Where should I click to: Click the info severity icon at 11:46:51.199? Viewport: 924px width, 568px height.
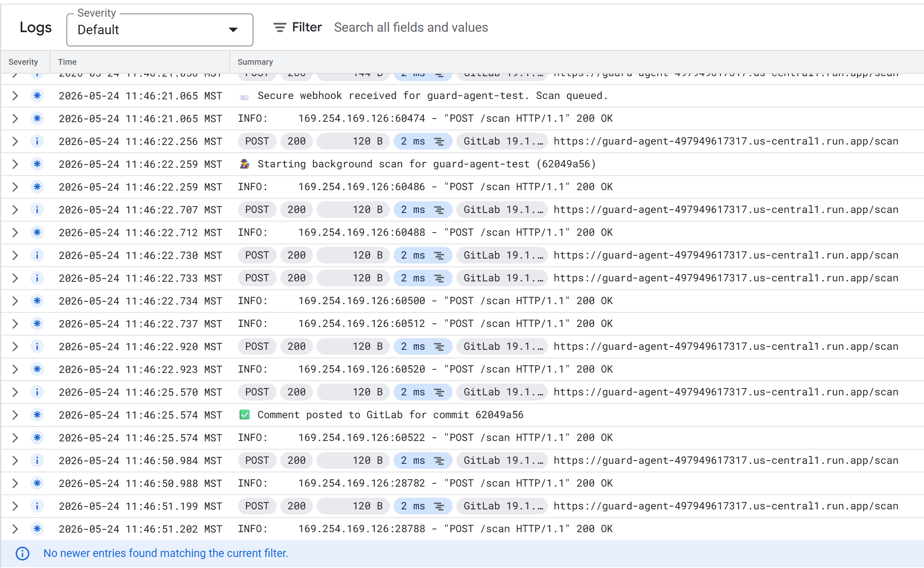point(37,506)
